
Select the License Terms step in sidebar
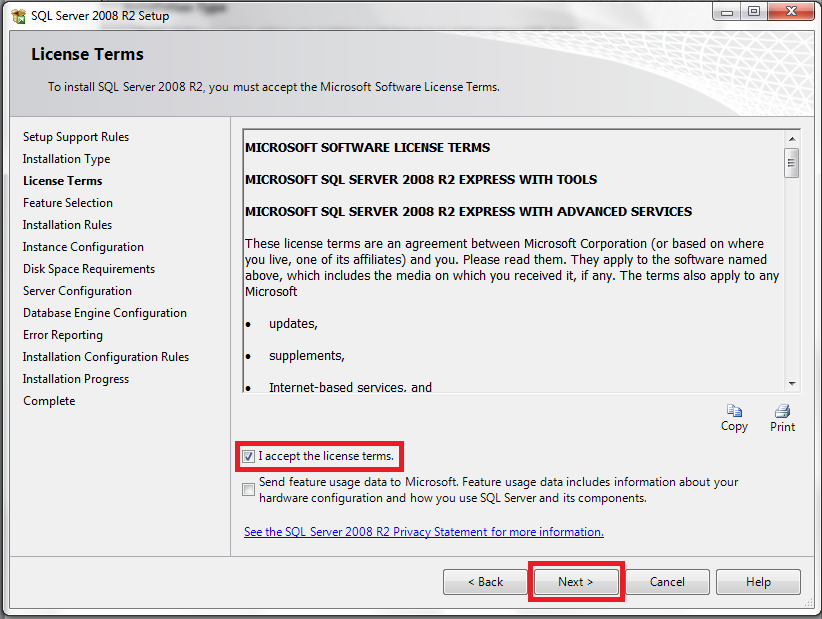tap(62, 181)
